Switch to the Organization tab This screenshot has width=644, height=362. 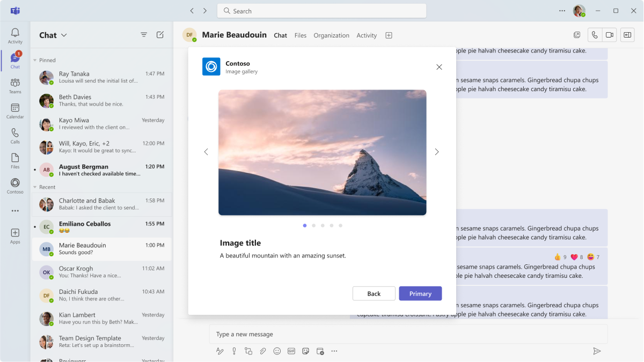[x=331, y=35]
